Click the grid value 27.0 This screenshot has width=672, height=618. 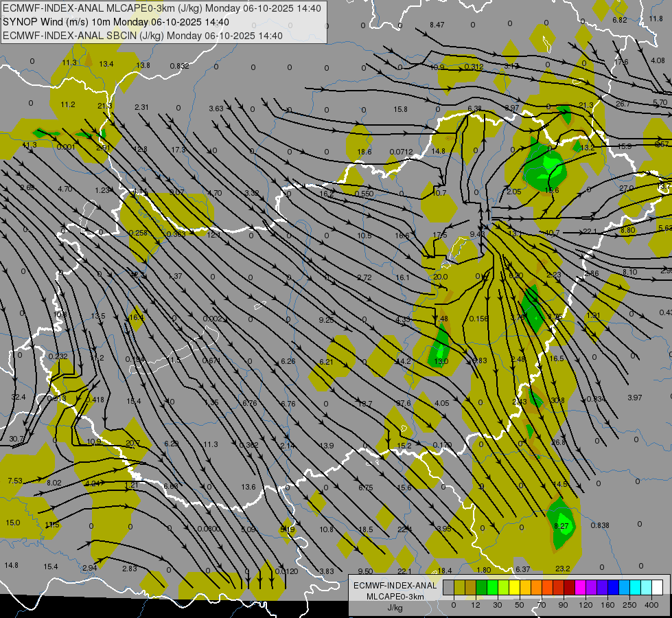coord(626,188)
